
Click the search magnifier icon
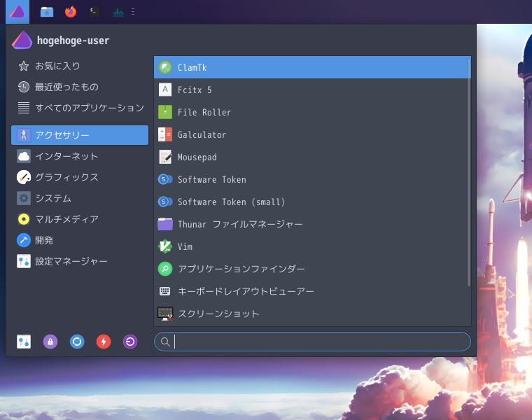165,342
